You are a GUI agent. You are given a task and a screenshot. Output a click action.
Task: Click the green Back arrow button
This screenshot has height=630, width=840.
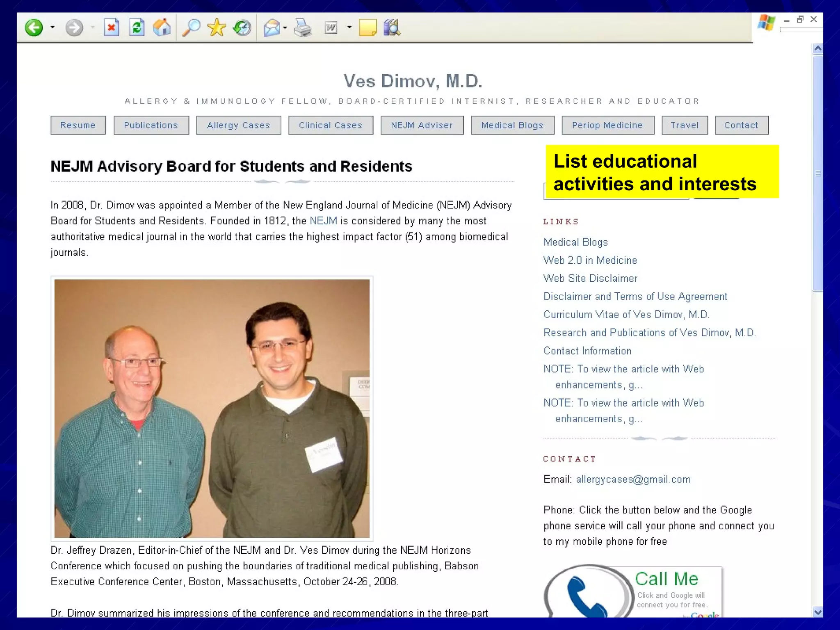coord(34,28)
